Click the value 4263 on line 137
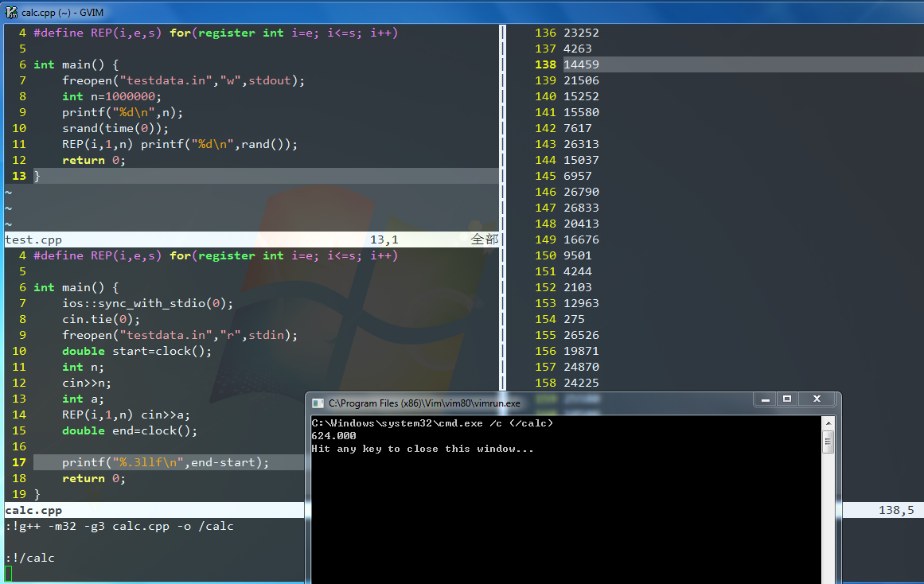Viewport: 924px width, 584px height. tap(578, 49)
